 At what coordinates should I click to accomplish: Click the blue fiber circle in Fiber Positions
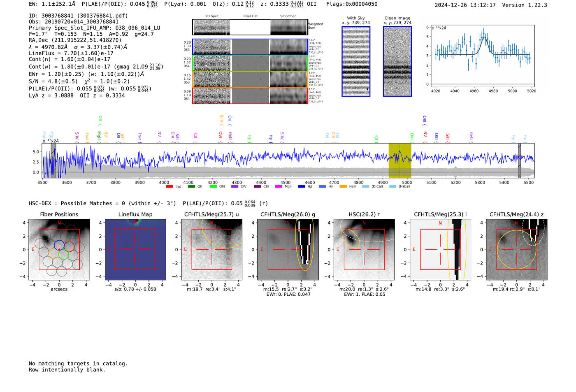coord(59,245)
